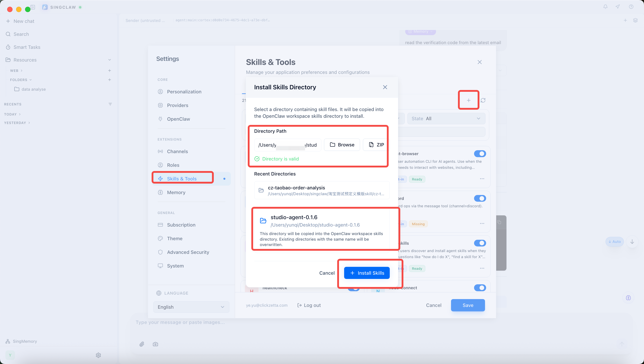Toggle off the discord skill switch

[480, 199]
